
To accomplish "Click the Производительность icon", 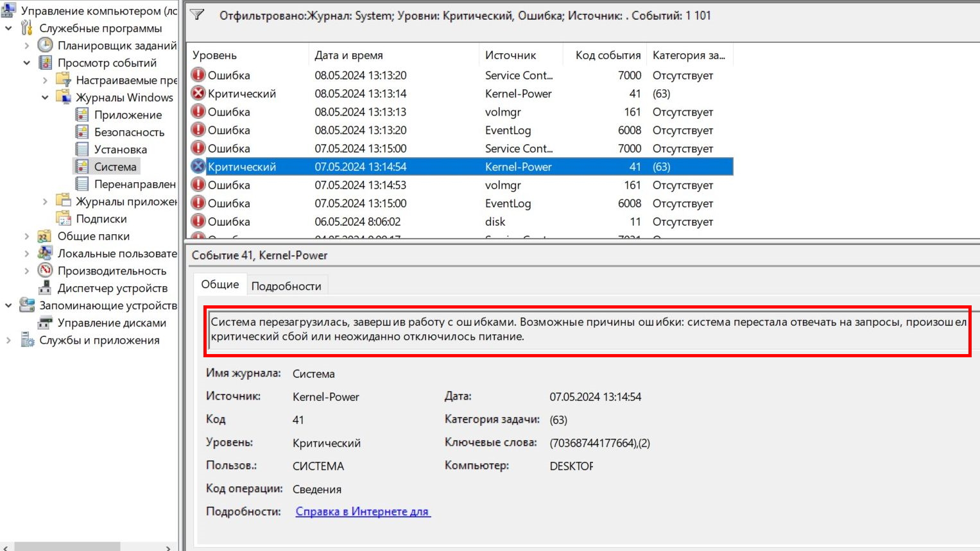I will 45,270.
